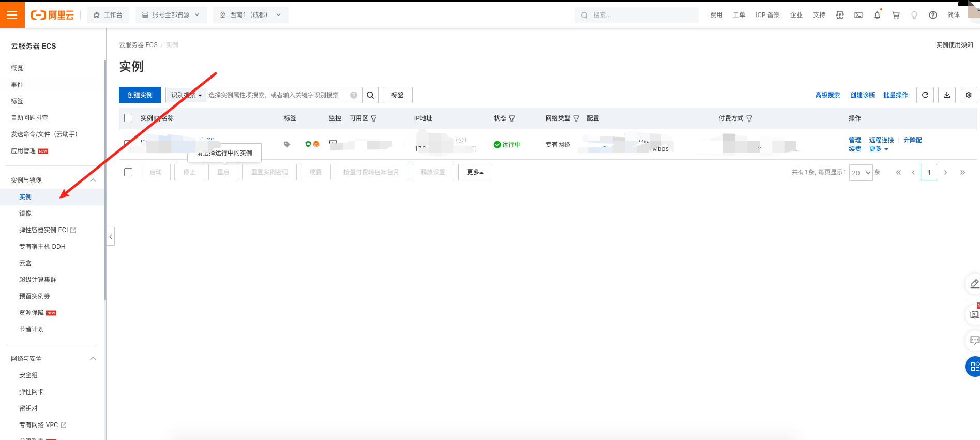Click 管理 for the instance
The width and height of the screenshot is (980, 440).
[855, 140]
